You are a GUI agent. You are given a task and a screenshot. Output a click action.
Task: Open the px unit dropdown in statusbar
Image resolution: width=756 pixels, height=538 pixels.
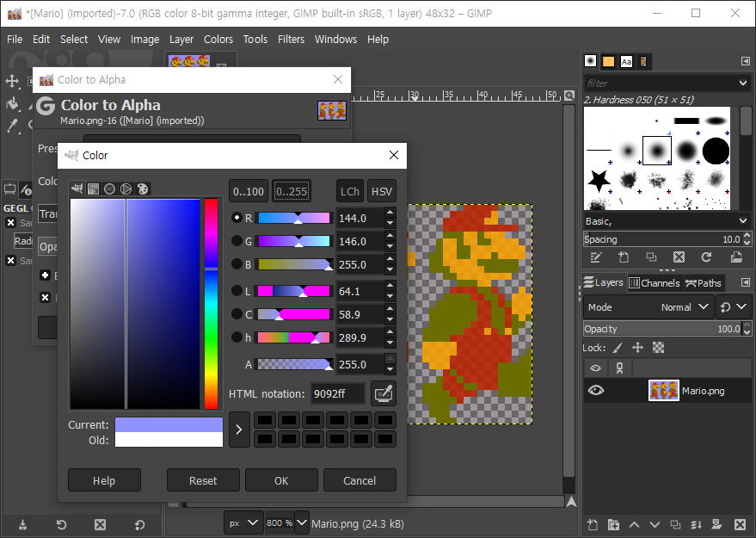(x=243, y=523)
